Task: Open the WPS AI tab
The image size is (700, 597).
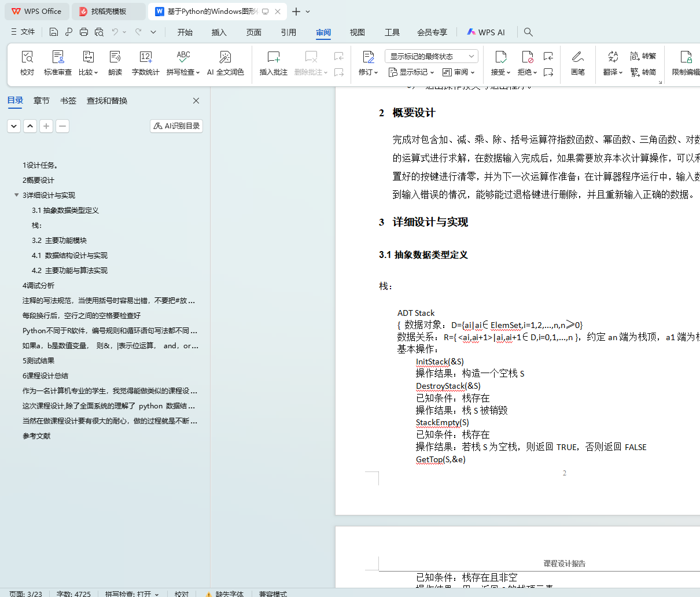Action: coord(486,32)
